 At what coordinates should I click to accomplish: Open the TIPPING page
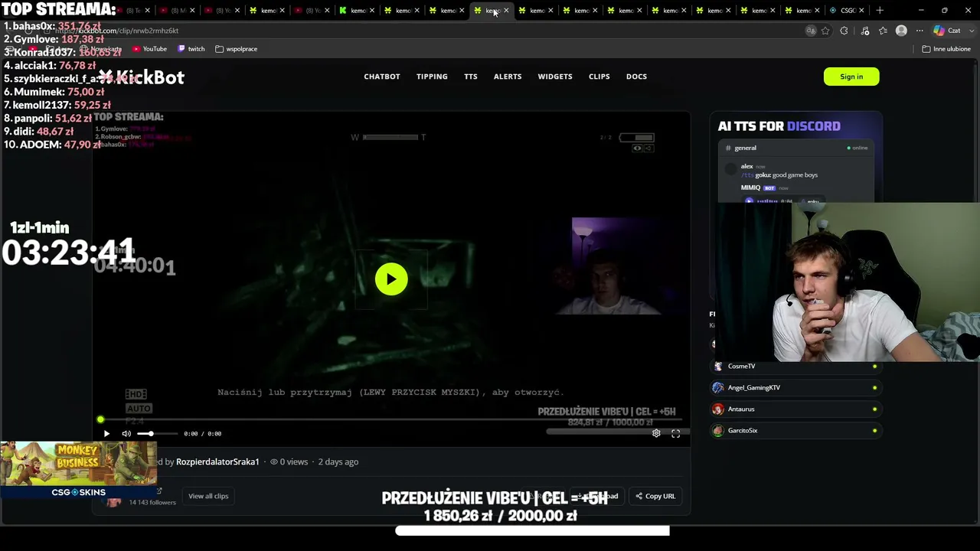tap(432, 77)
